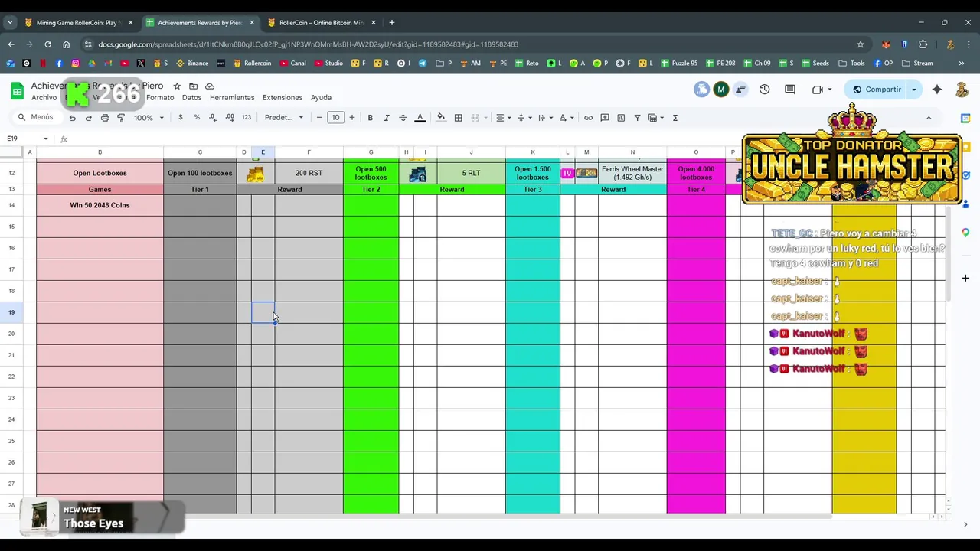This screenshot has height=551, width=980.
Task: Switch to RollerCoin Online Bitcoin tab
Action: pos(321,23)
